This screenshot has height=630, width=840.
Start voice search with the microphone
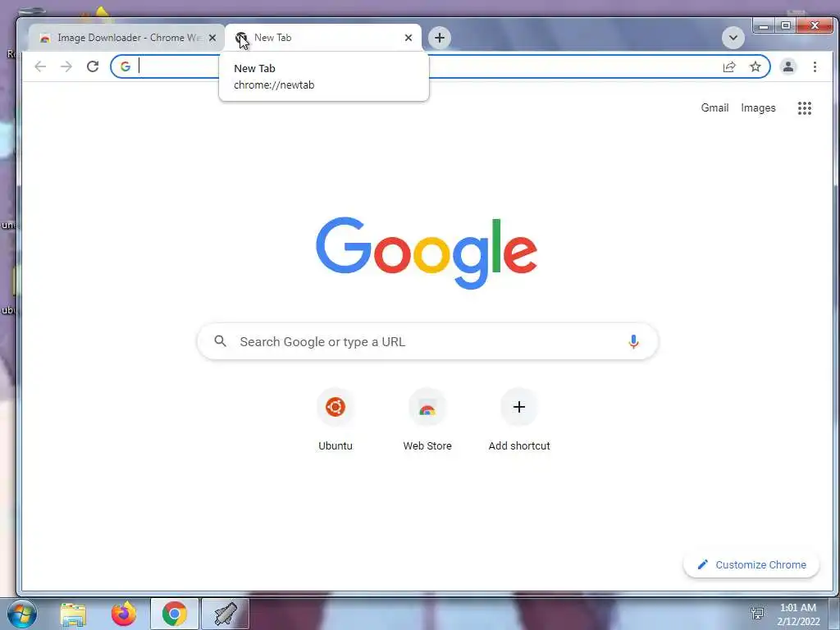pos(633,342)
